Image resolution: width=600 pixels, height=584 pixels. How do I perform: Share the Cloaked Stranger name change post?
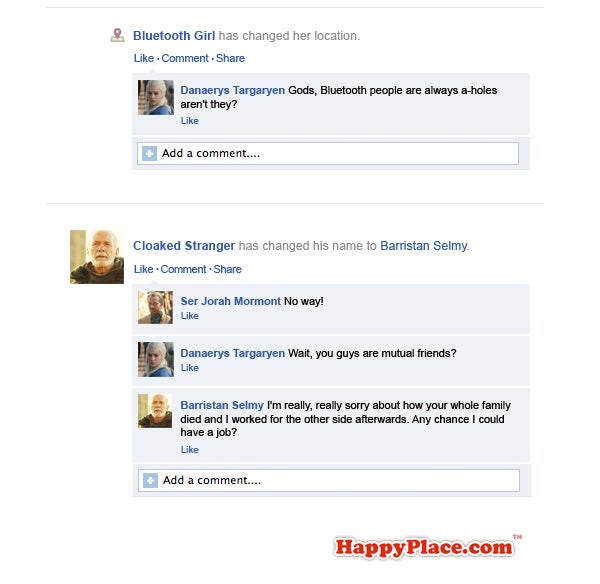227,269
